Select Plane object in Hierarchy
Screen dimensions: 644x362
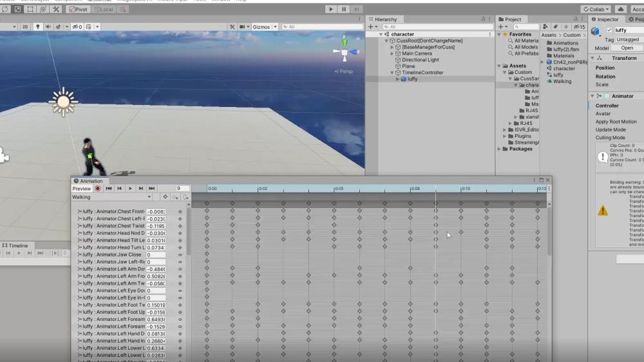[x=408, y=66]
